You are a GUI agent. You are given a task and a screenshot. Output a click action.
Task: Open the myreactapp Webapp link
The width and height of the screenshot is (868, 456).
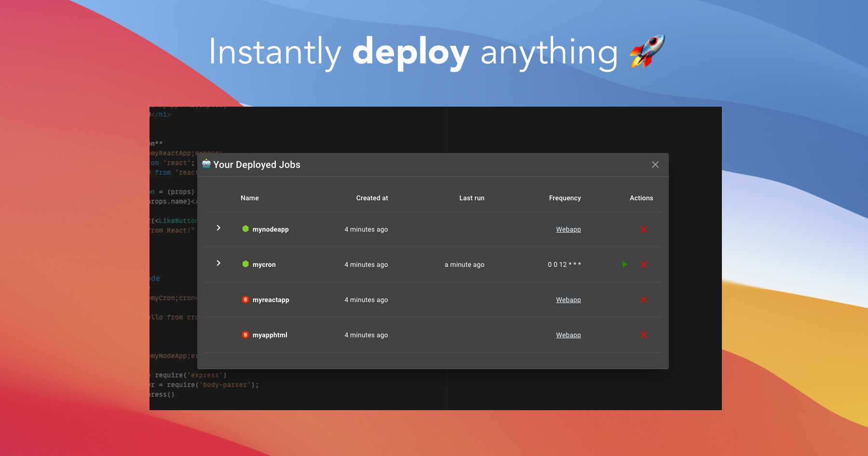tap(568, 300)
